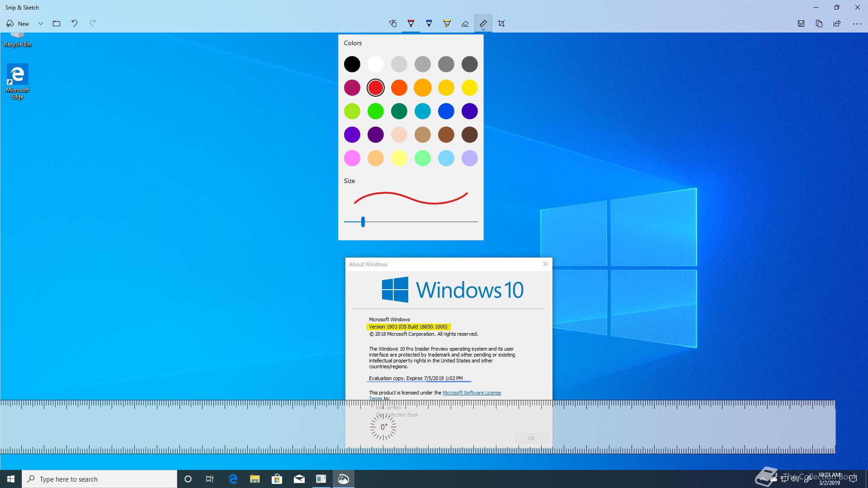Switch to the winver taskbar app
This screenshot has height=488, width=868.
[321, 479]
